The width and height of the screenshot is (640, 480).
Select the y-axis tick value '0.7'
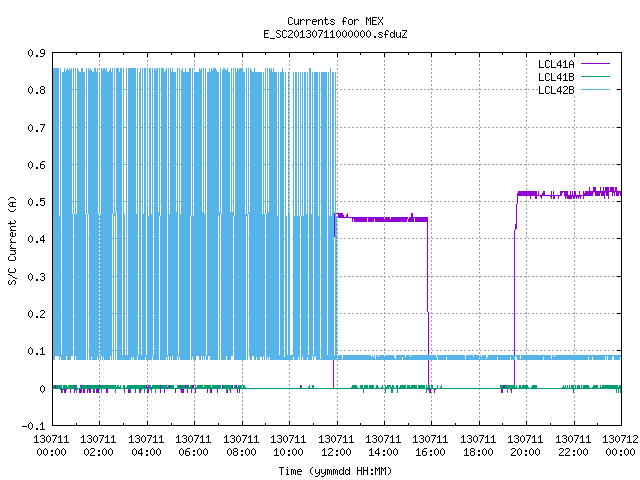pos(36,128)
